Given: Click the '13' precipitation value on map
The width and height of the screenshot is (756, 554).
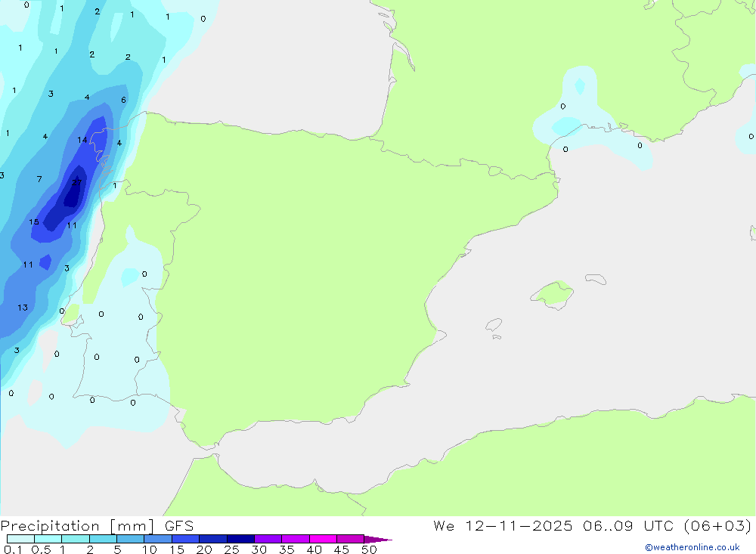Looking at the screenshot, I should click(x=23, y=307).
